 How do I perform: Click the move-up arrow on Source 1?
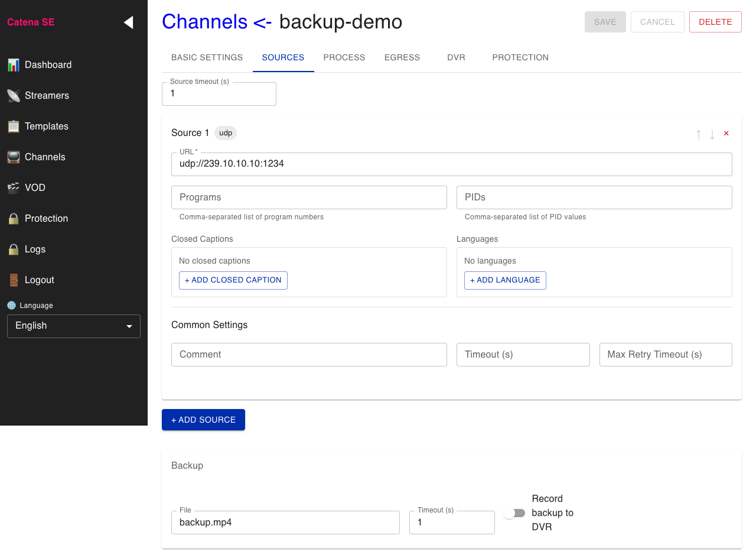tap(699, 134)
